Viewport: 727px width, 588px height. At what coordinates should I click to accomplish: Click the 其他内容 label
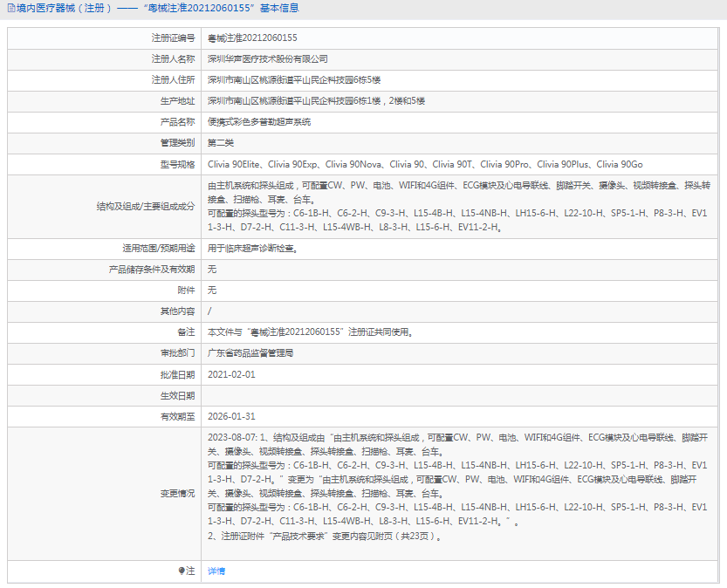point(177,311)
